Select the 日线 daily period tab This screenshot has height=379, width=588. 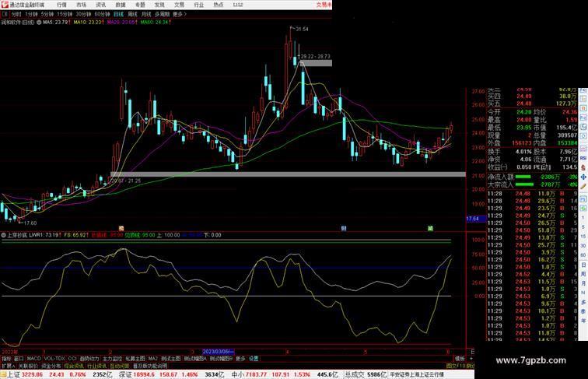coord(118,14)
